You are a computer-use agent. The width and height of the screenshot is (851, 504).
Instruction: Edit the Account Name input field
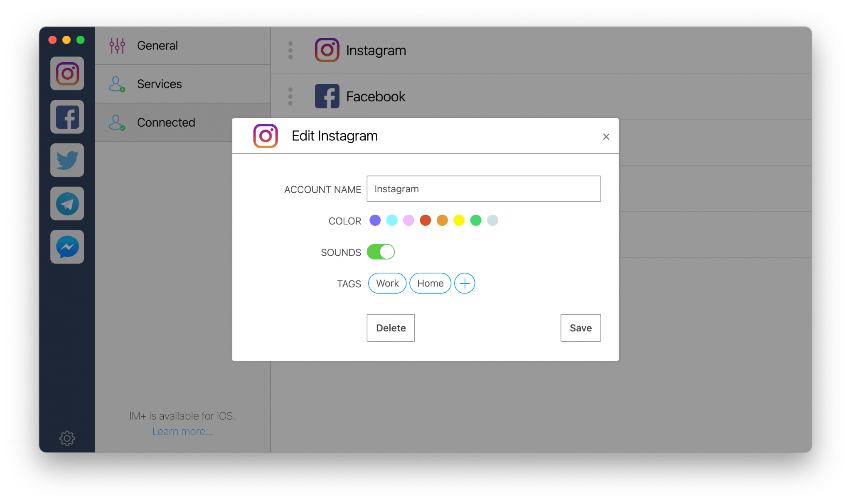(484, 189)
